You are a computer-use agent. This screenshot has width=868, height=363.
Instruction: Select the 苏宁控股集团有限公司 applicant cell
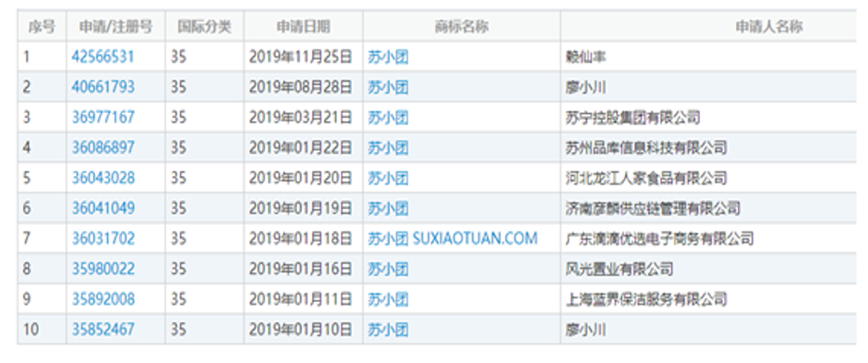pos(632,117)
